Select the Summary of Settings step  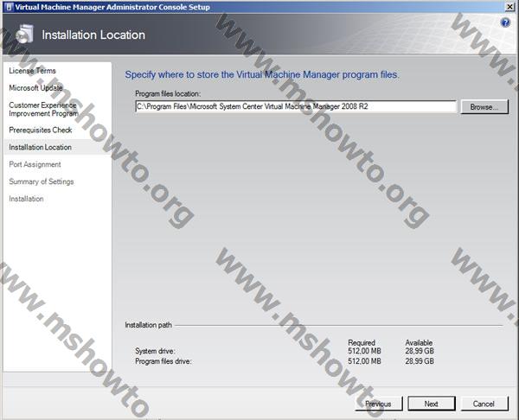pyautogui.click(x=42, y=181)
